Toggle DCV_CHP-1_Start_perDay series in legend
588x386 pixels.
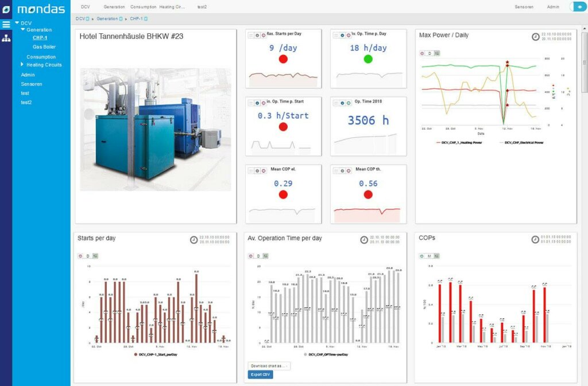click(156, 354)
